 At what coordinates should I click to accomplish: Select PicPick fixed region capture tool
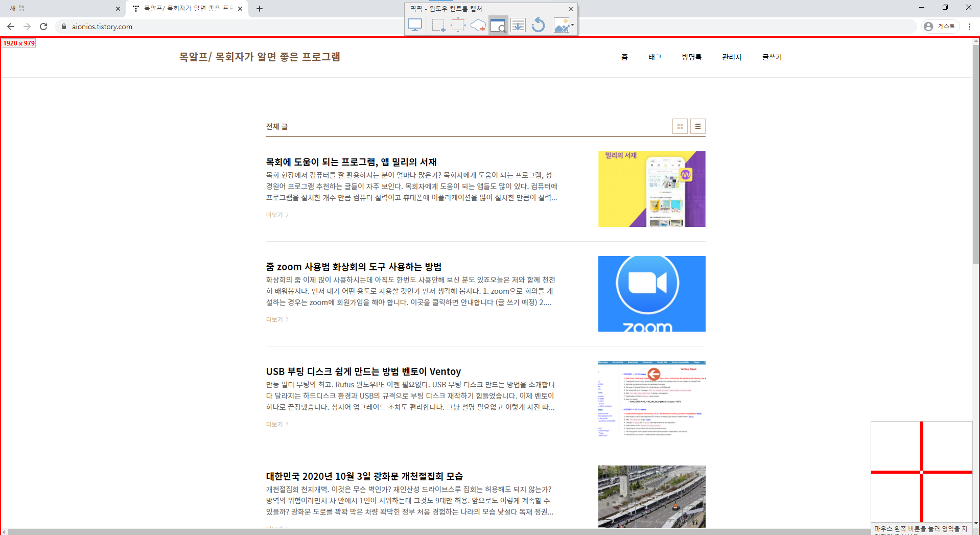458,25
